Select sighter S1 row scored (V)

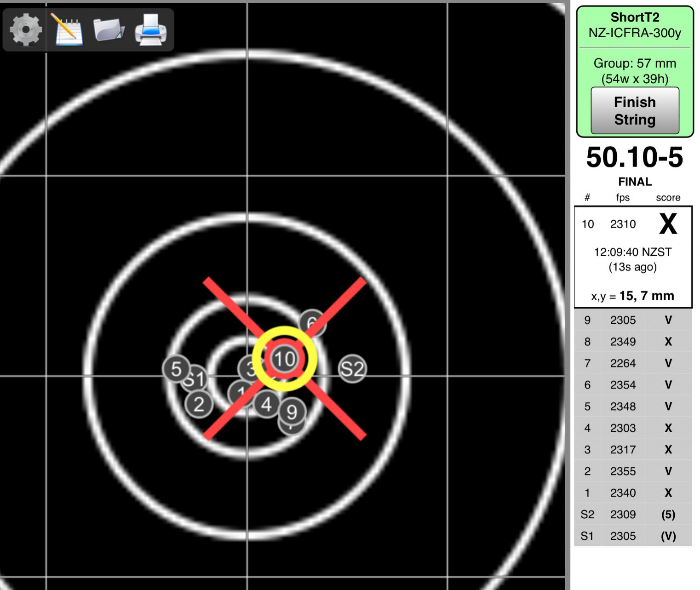click(633, 536)
